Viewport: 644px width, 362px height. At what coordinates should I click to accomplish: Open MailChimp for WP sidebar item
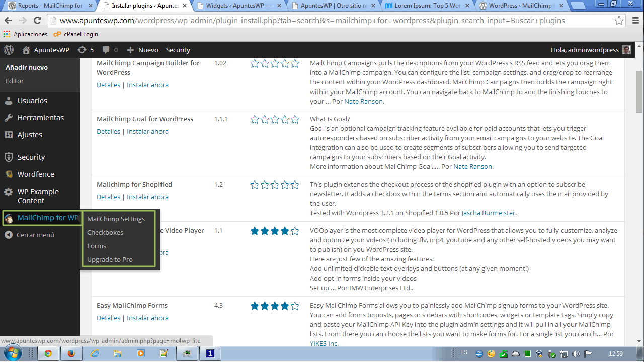[x=41, y=218]
